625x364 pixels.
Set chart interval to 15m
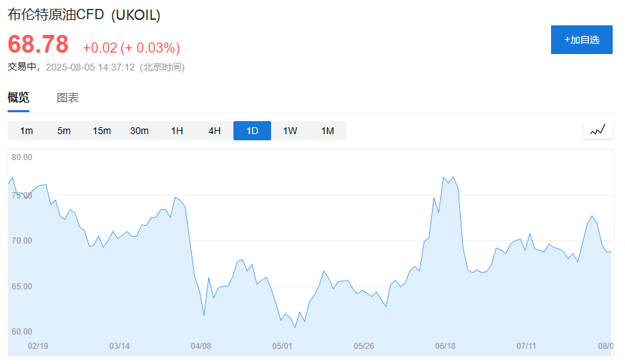(101, 131)
